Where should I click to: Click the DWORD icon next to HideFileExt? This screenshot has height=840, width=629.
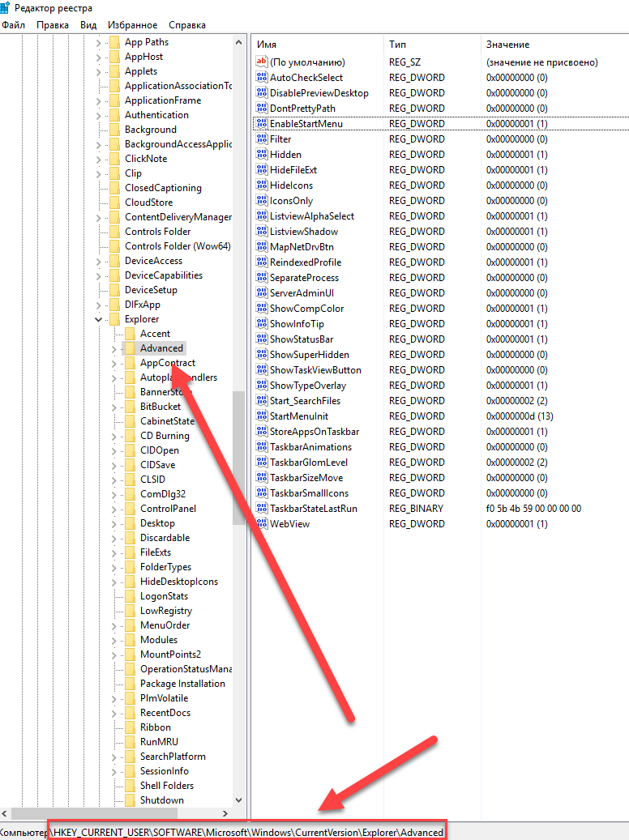tap(261, 170)
